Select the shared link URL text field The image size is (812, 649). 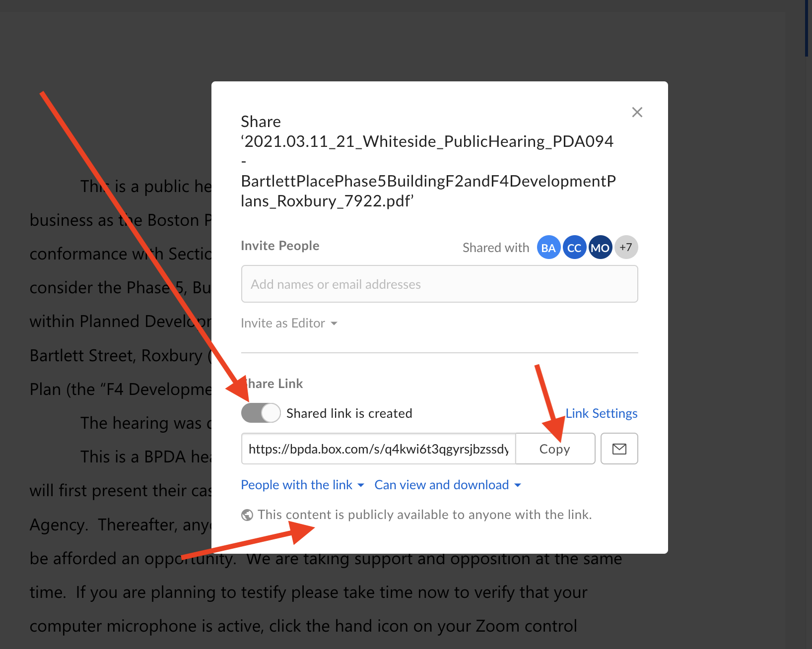(x=379, y=449)
